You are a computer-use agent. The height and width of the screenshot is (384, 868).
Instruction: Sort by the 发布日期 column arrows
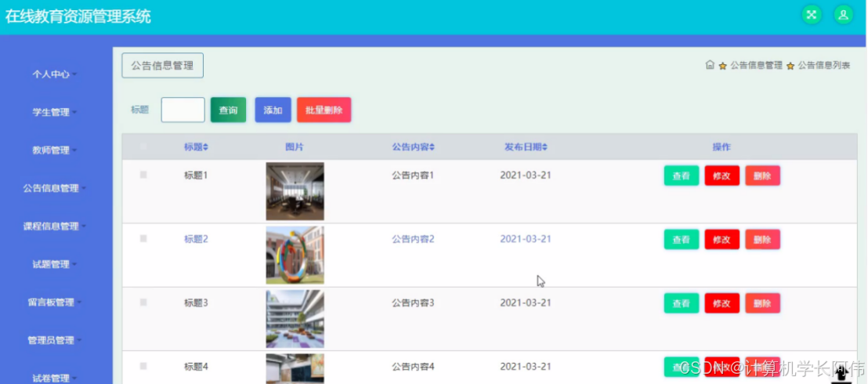pos(544,147)
